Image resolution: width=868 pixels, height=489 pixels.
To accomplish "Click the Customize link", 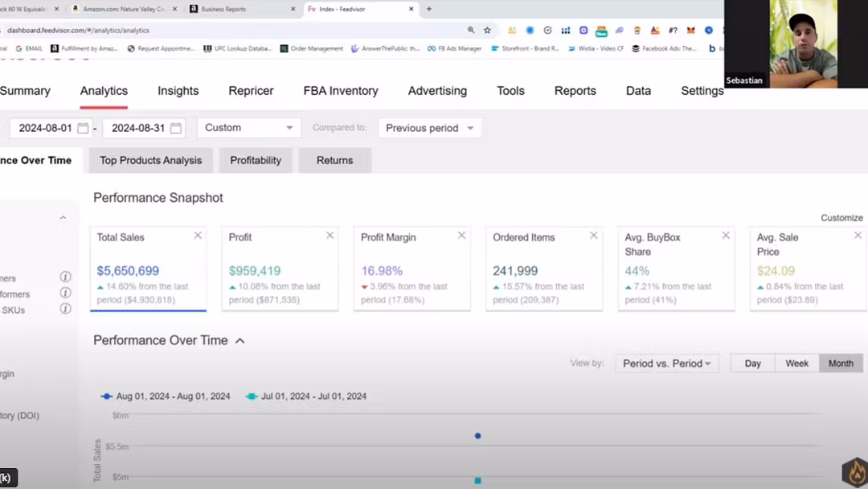I will (x=841, y=218).
